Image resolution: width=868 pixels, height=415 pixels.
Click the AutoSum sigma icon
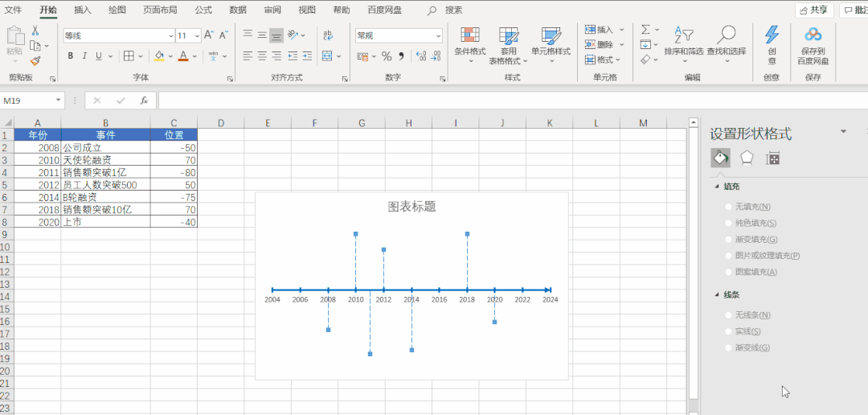pos(645,30)
